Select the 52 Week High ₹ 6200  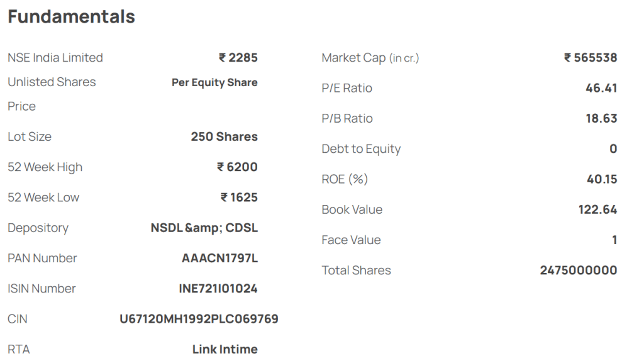pos(237,167)
